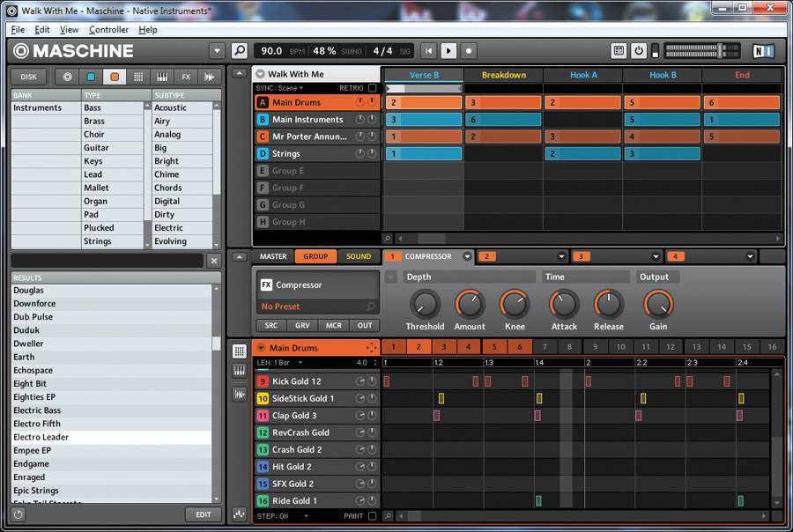Click the EDIT button in browser
The width and height of the screenshot is (793, 532).
point(203,514)
